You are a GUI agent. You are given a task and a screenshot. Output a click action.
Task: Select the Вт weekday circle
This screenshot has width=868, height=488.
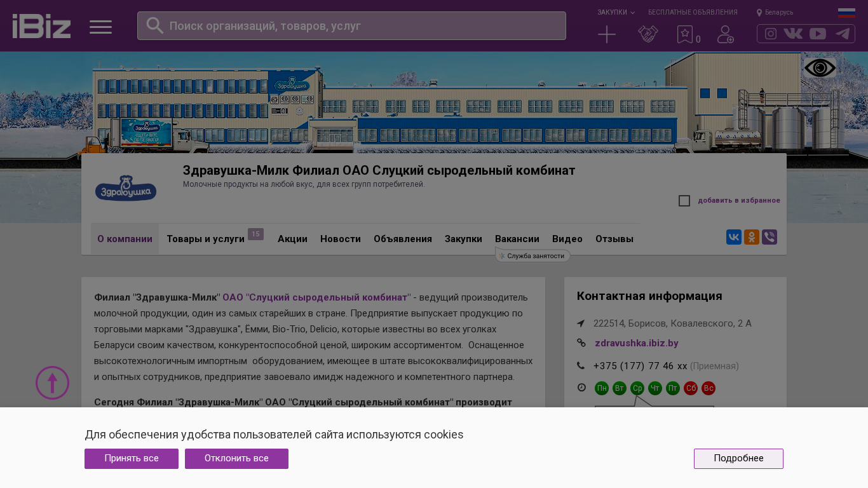[620, 388]
